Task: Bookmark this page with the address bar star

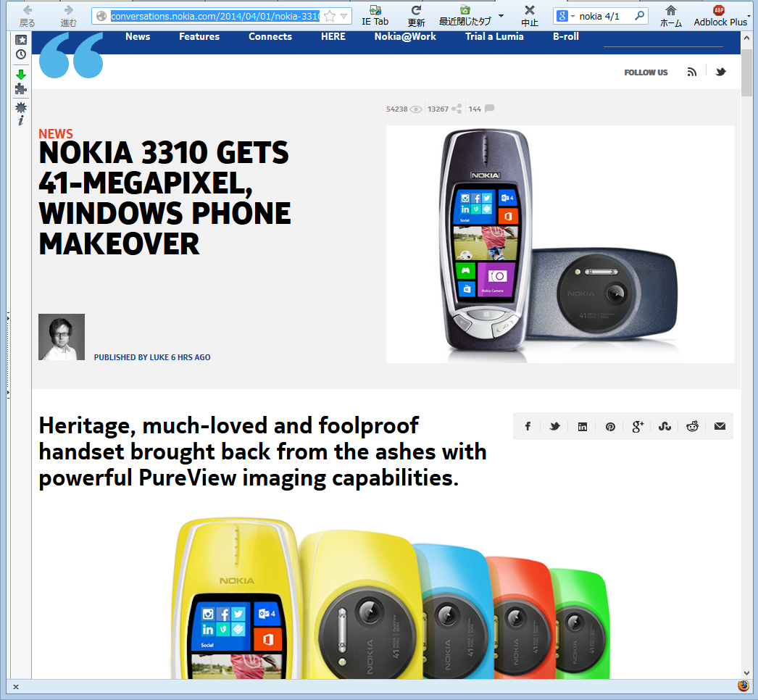Action: (330, 17)
